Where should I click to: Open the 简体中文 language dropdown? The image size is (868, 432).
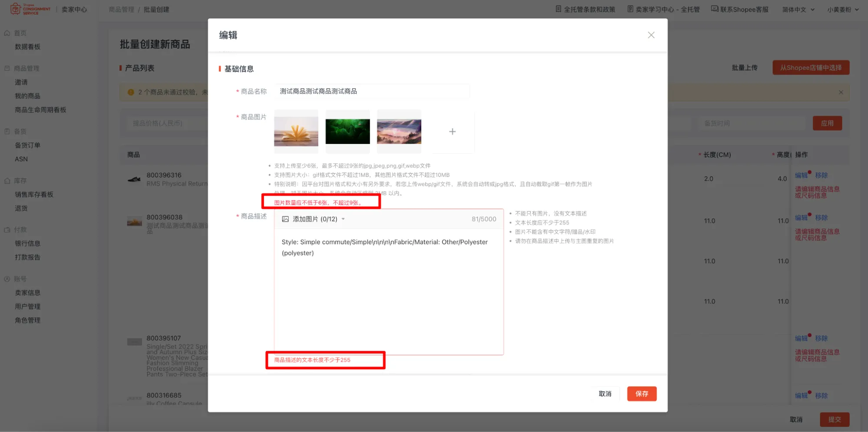click(797, 8)
